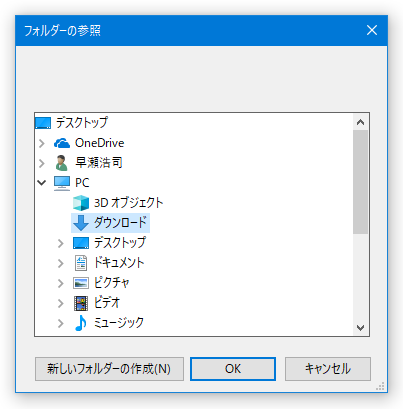The image size is (403, 409).
Task: Select the OneDrive label
Action: tap(100, 143)
